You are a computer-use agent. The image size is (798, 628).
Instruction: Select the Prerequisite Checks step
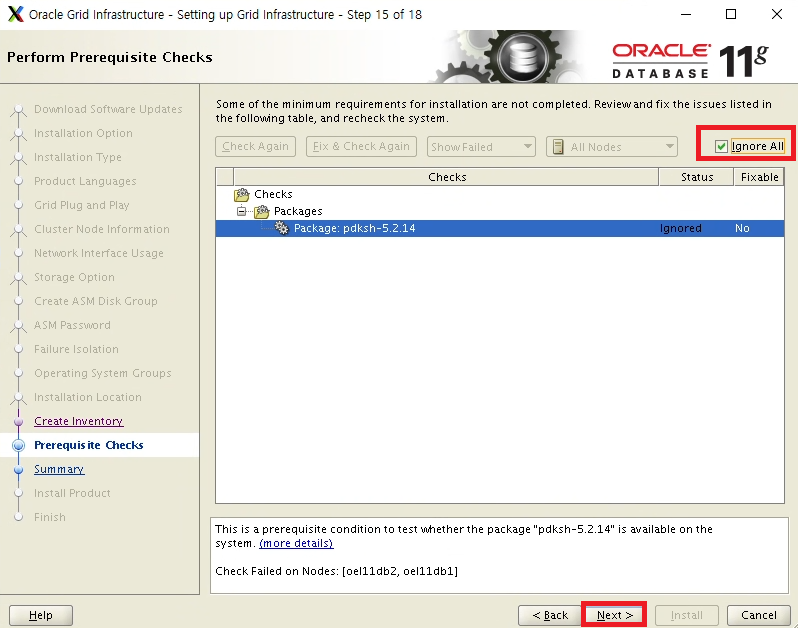point(89,445)
